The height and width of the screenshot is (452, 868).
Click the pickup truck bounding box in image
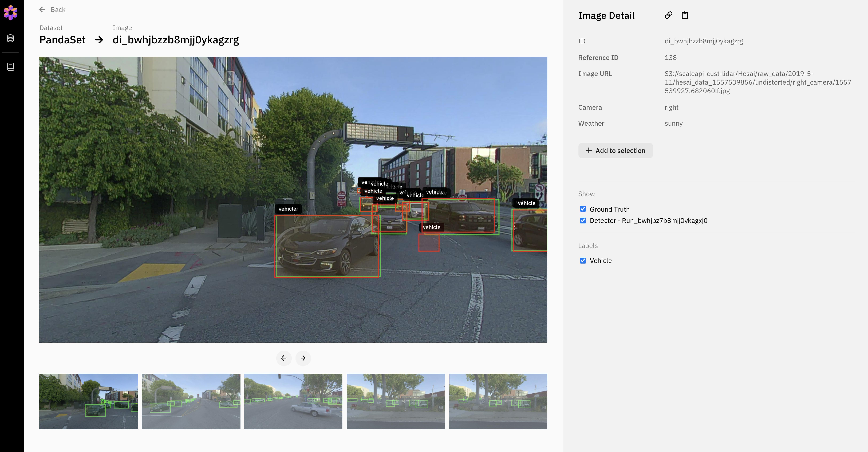tap(460, 216)
